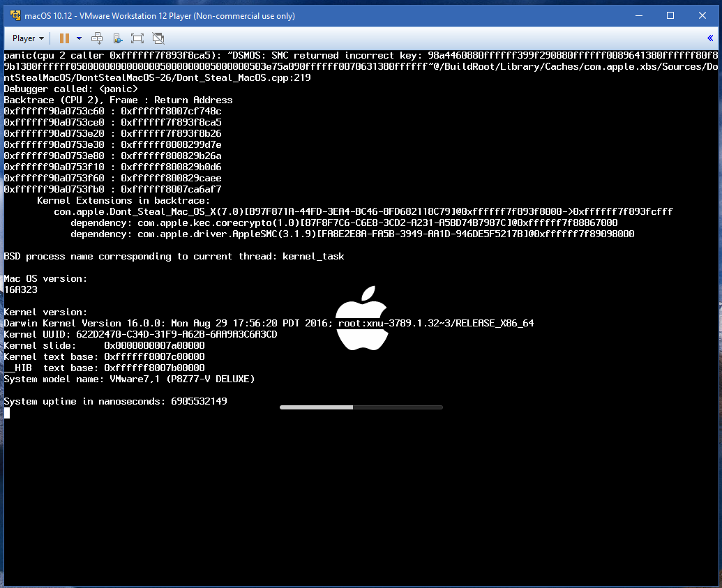Click the Apple logo on the boot screen

[362, 318]
